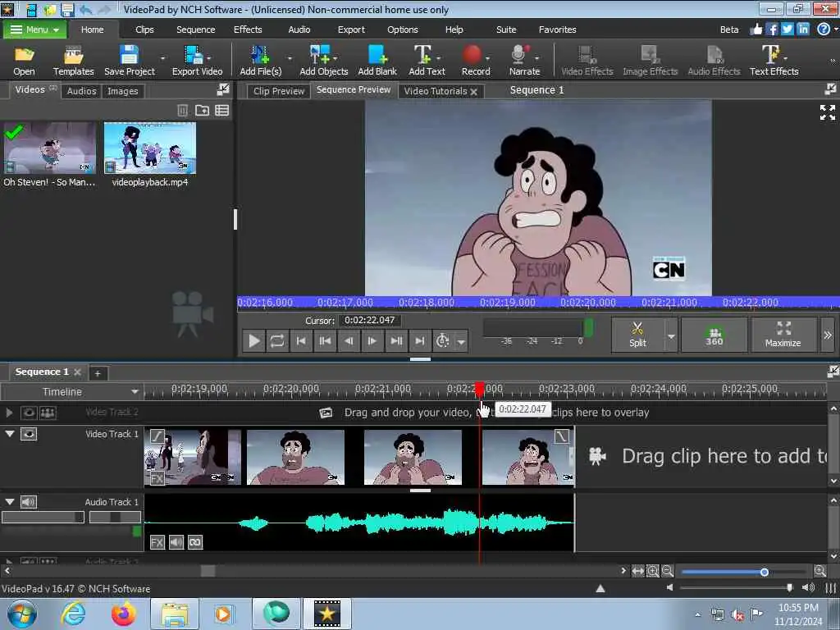The width and height of the screenshot is (840, 630).
Task: Switch to the Export ribbon tab
Action: (351, 30)
